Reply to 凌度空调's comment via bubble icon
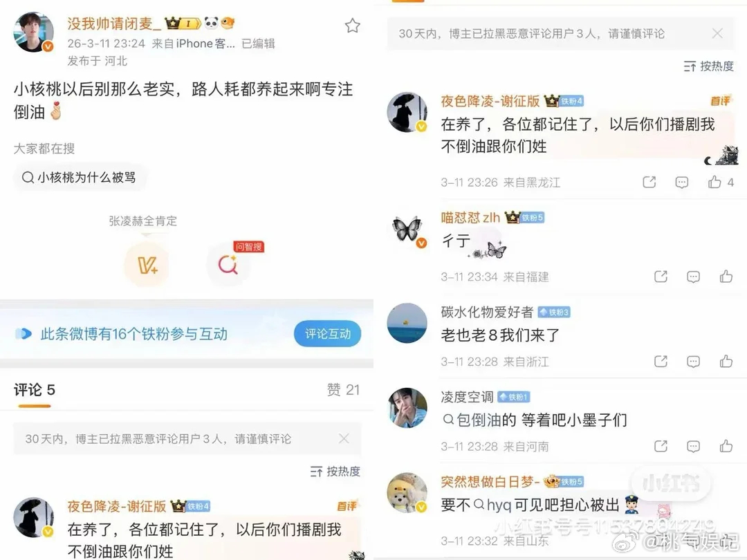This screenshot has width=747, height=560. 693,446
